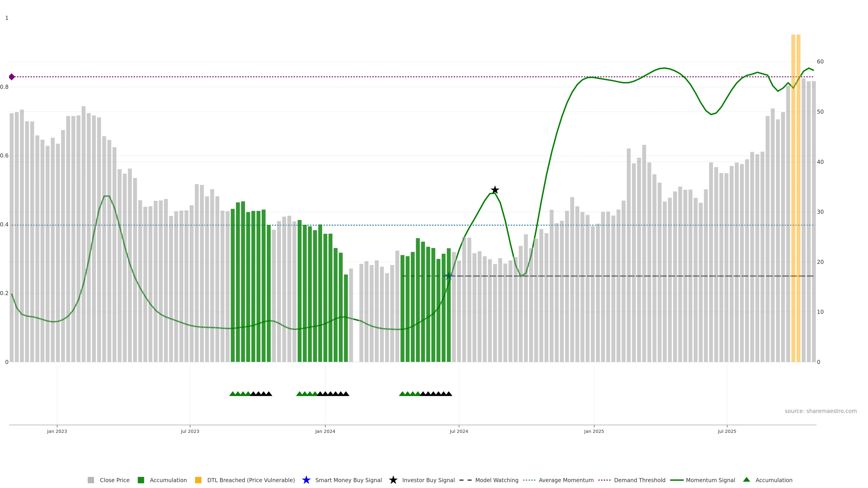Click the green Accumulation legend square
Image resolution: width=868 pixels, height=488 pixels.
coord(141,480)
